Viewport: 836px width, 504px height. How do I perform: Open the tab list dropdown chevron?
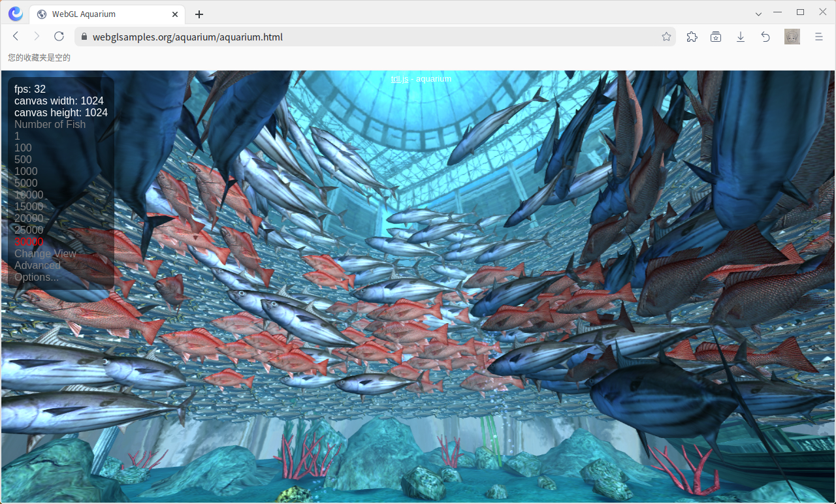coord(758,12)
